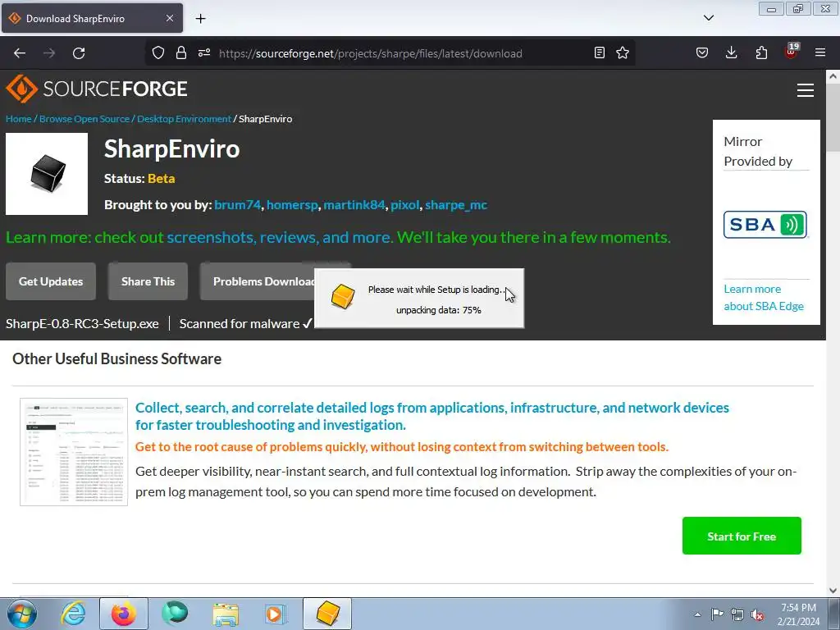Click the muted volume tray icon

tap(757, 614)
